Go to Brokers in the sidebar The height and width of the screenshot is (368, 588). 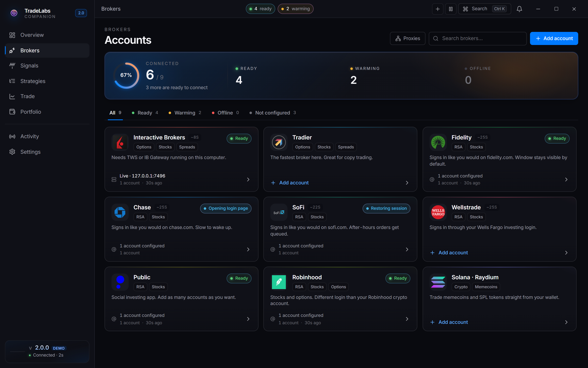click(47, 50)
